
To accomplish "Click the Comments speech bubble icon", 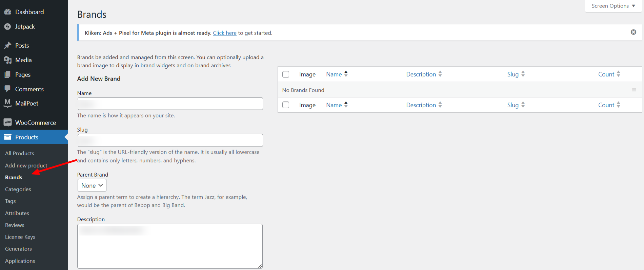I will pos(7,89).
